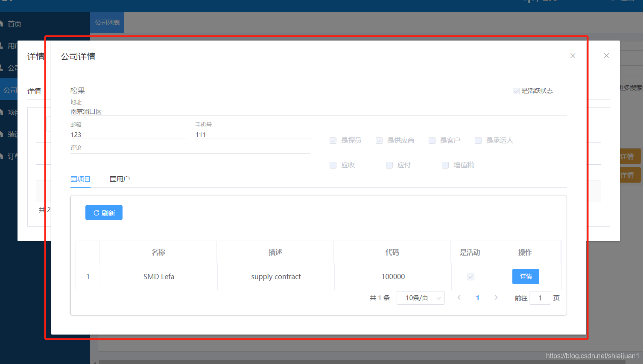The height and width of the screenshot is (364, 643).
Task: Click the calendar icon on the 用户 tab
Action: (113, 179)
